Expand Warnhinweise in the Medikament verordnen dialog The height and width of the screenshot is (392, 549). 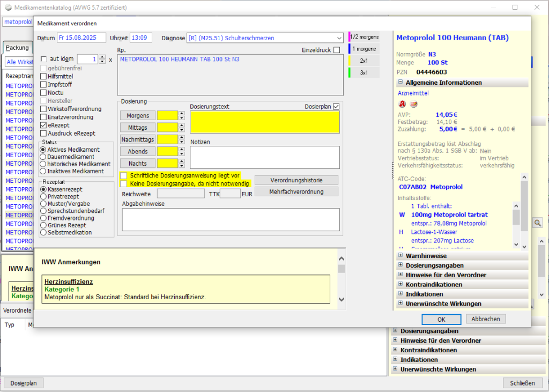click(400, 255)
